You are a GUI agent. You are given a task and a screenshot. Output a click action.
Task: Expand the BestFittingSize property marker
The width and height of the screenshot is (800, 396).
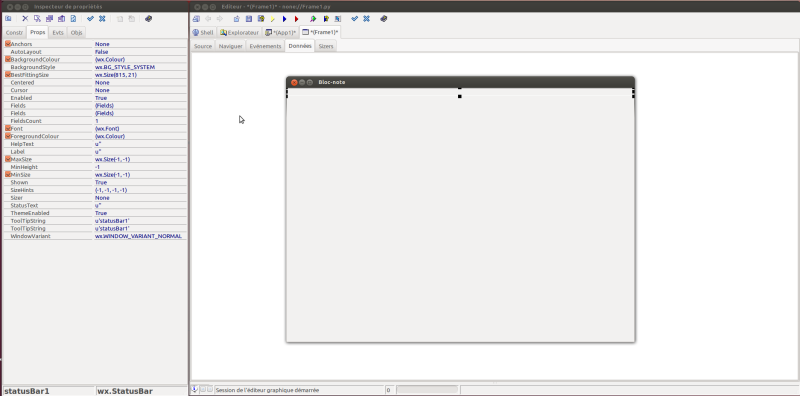(x=8, y=75)
